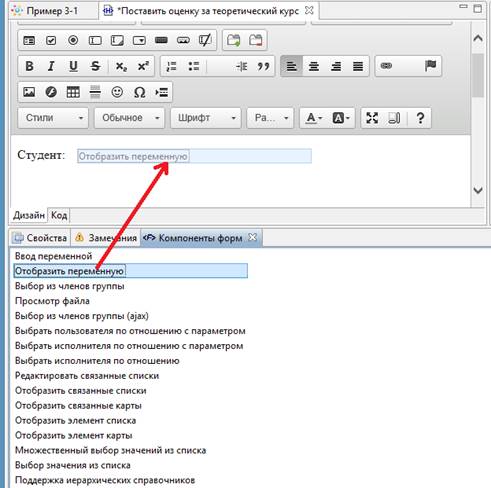
Task: Insert a special character (Omega)
Action: tap(139, 92)
